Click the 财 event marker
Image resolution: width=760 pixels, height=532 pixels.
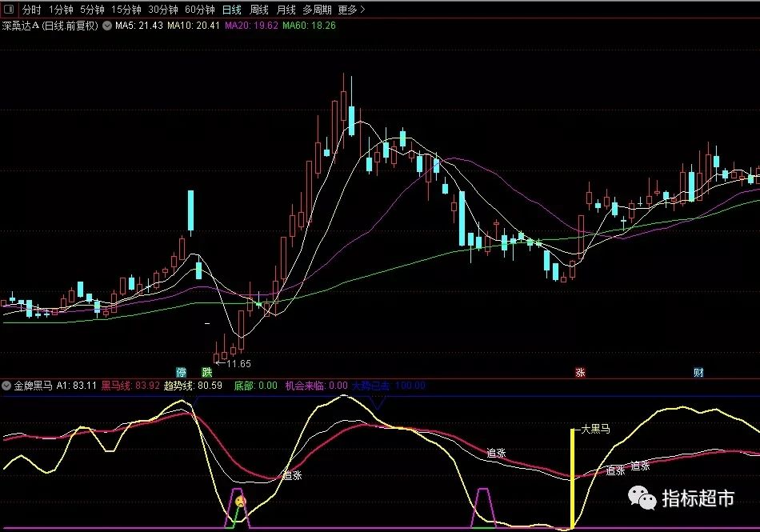coord(698,372)
